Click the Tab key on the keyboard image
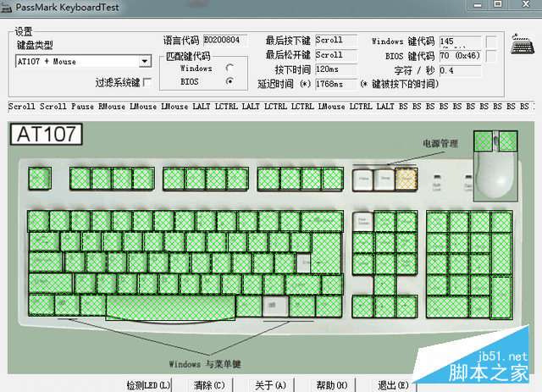Screen dimensions: 542x392 pos(44,242)
